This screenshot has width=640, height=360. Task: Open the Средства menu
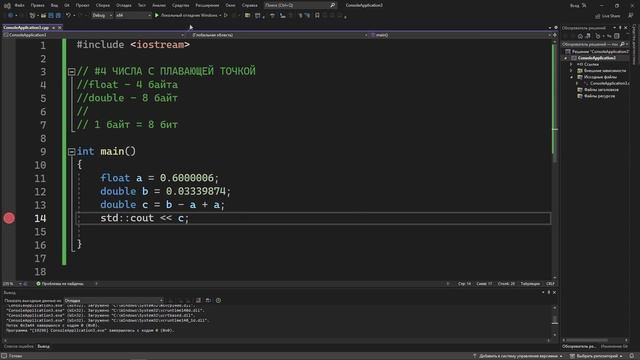pos(180,5)
